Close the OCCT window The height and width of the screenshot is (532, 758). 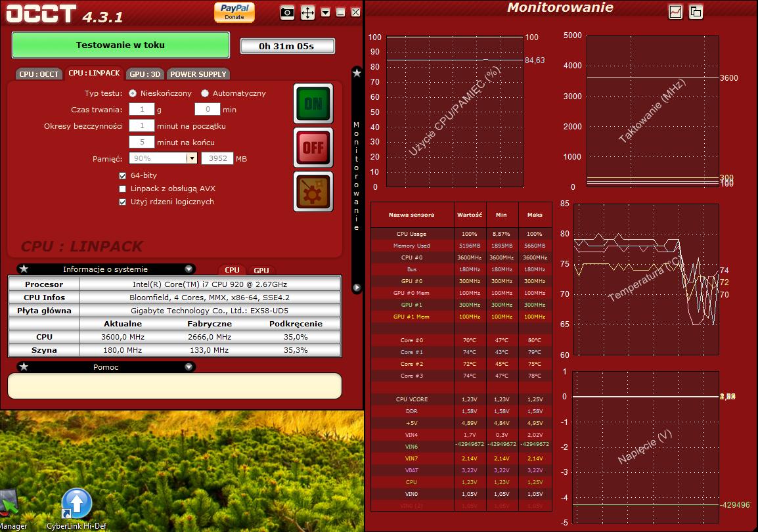coord(356,12)
